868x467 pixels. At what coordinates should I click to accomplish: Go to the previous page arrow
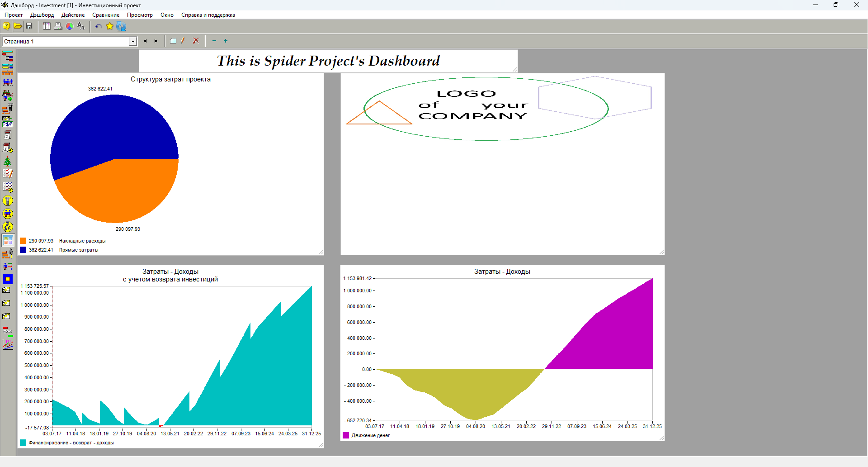145,41
